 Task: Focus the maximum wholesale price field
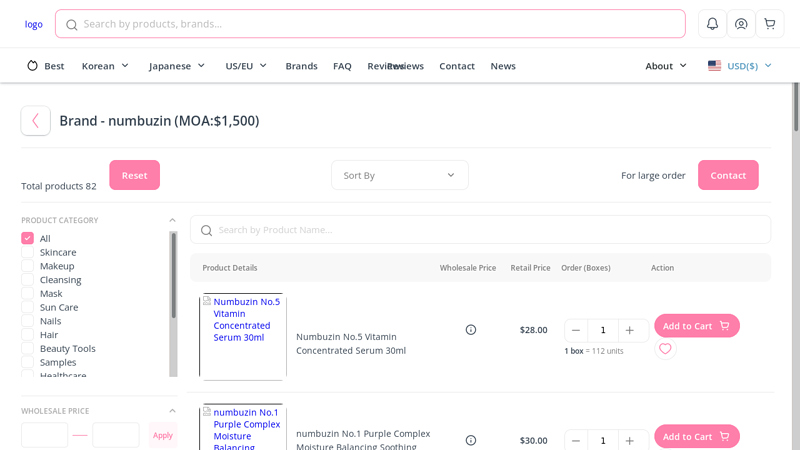tap(116, 435)
